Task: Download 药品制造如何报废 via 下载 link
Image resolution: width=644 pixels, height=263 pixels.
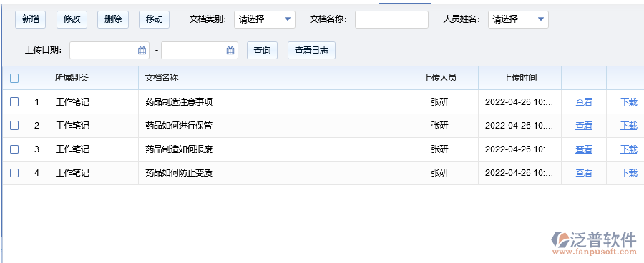Action: [x=629, y=149]
